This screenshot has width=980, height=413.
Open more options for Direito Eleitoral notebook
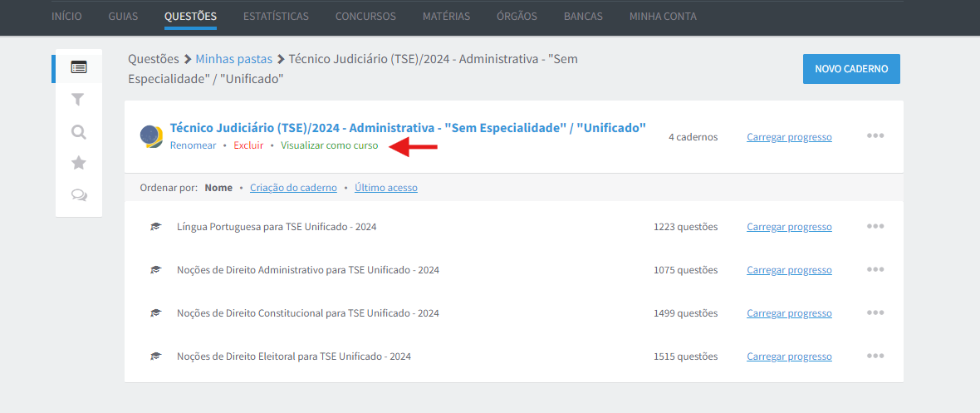pos(875,356)
